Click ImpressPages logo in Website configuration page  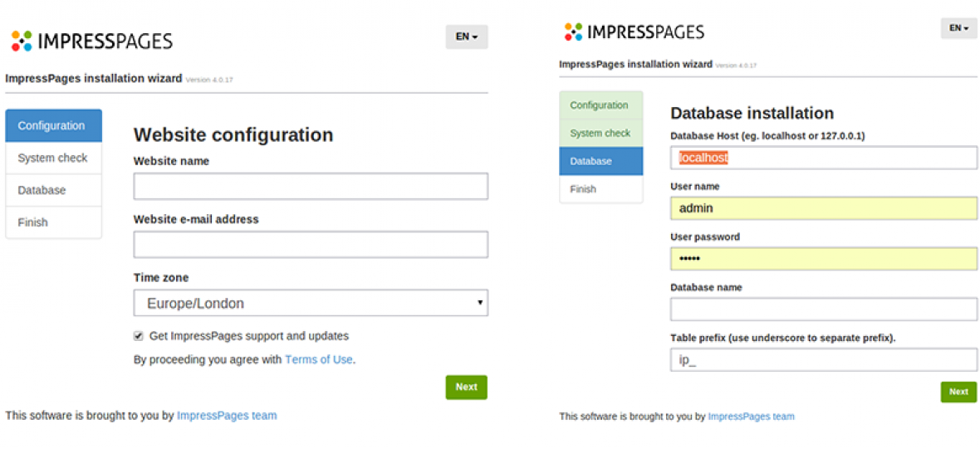[92, 41]
